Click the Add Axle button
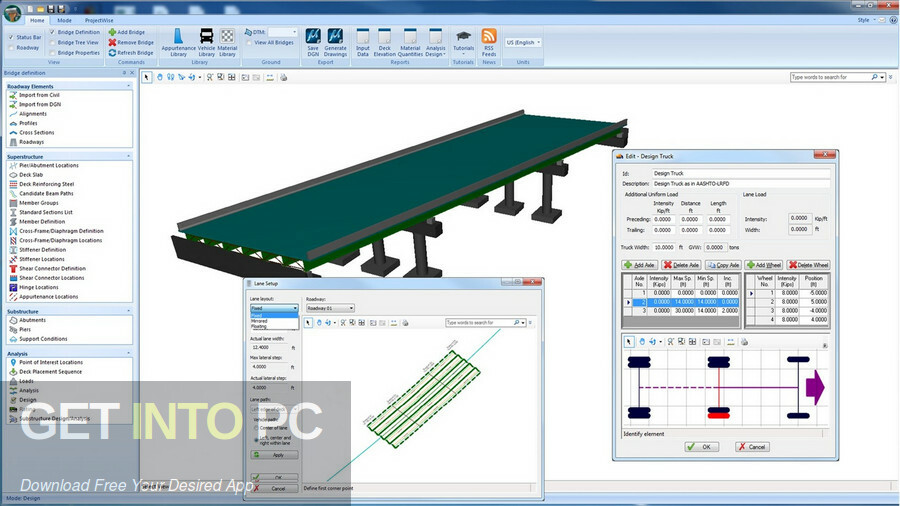This screenshot has width=900, height=506. [639, 265]
